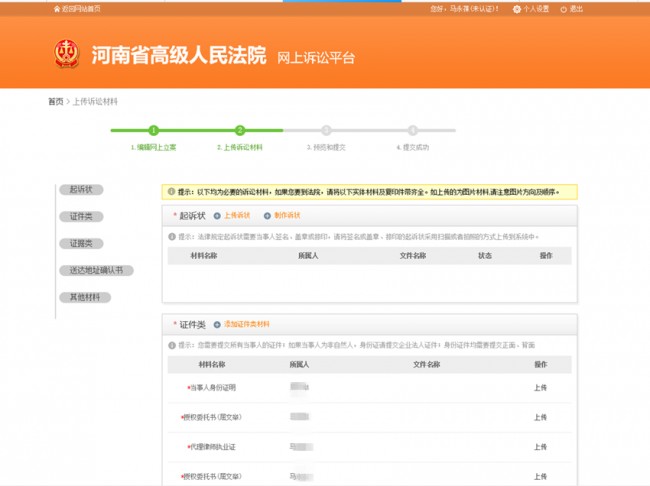Click the 证件类 section title
650x486 pixels.
pos(192,324)
